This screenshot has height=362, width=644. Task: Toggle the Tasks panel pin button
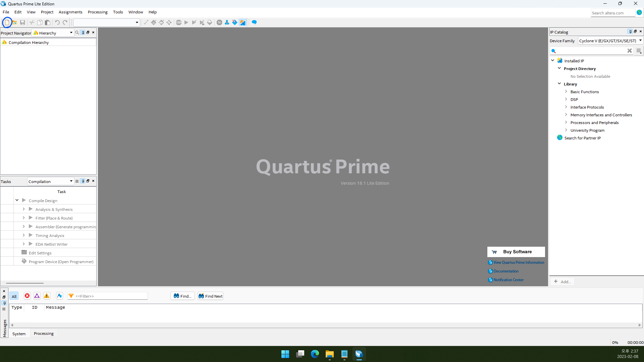click(83, 181)
